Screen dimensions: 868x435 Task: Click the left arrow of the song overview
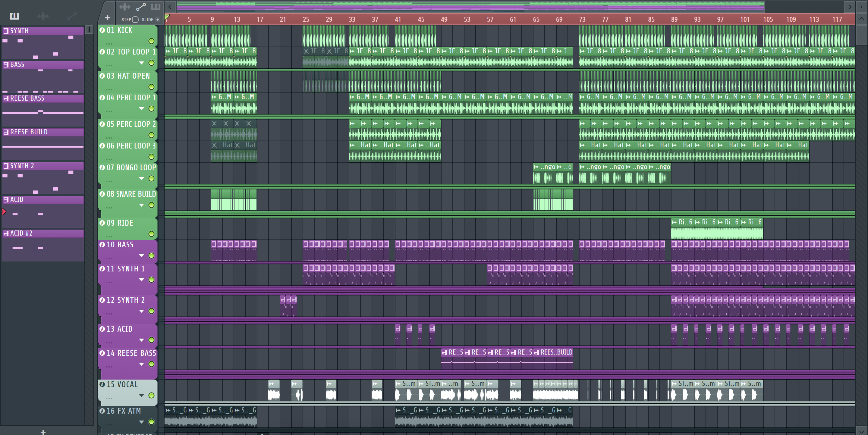(x=170, y=7)
